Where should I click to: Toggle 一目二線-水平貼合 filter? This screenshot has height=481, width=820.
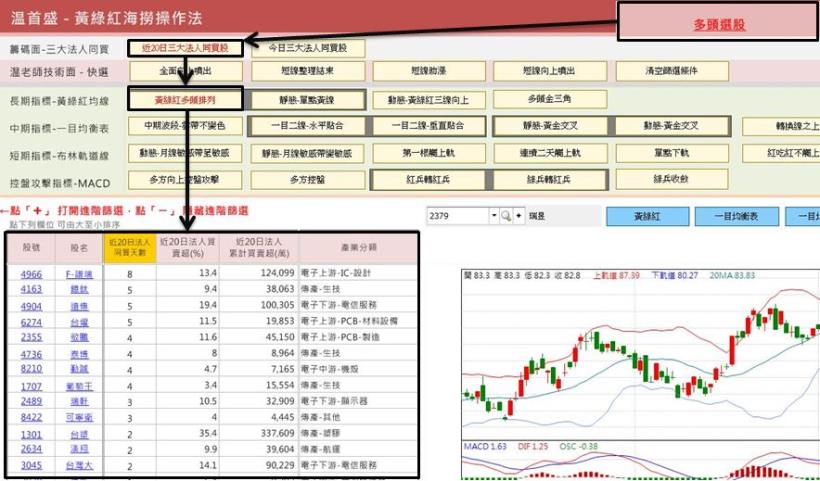click(310, 126)
